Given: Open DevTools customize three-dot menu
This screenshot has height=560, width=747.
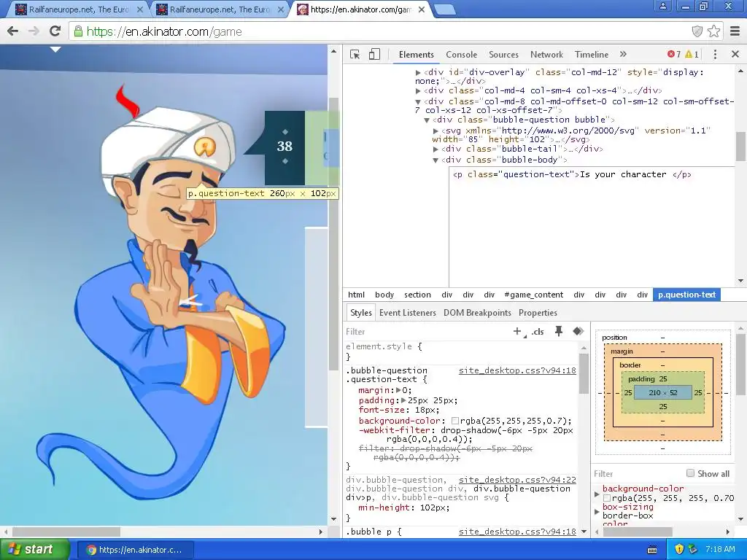Looking at the screenshot, I should [715, 54].
